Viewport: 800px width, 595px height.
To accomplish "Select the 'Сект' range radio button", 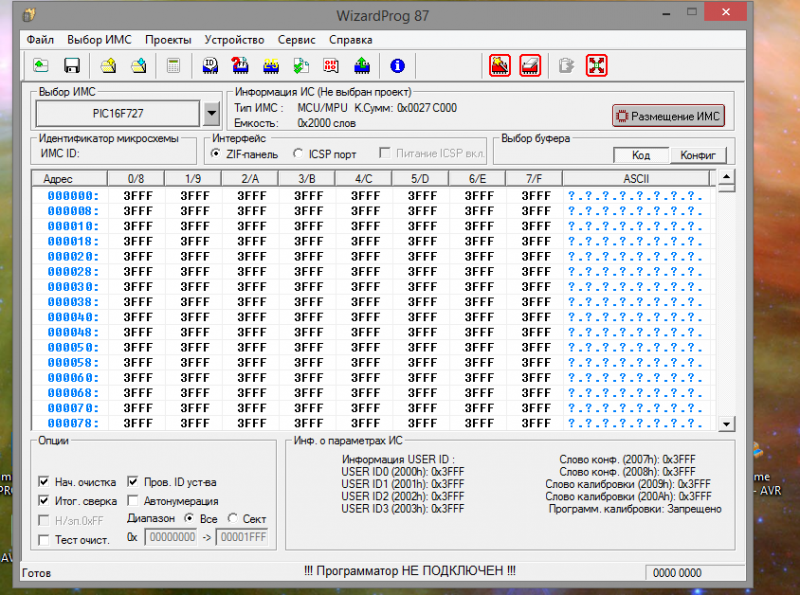I will click(233, 519).
